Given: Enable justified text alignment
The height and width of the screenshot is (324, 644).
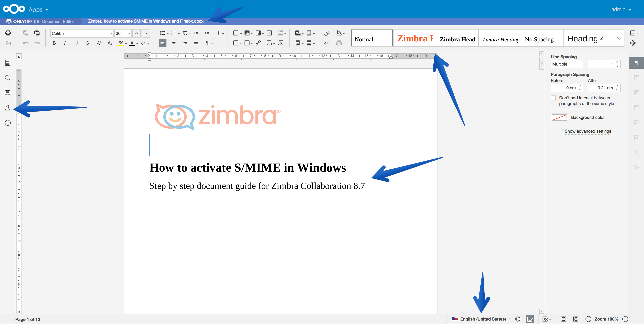Looking at the screenshot, I should point(196,43).
